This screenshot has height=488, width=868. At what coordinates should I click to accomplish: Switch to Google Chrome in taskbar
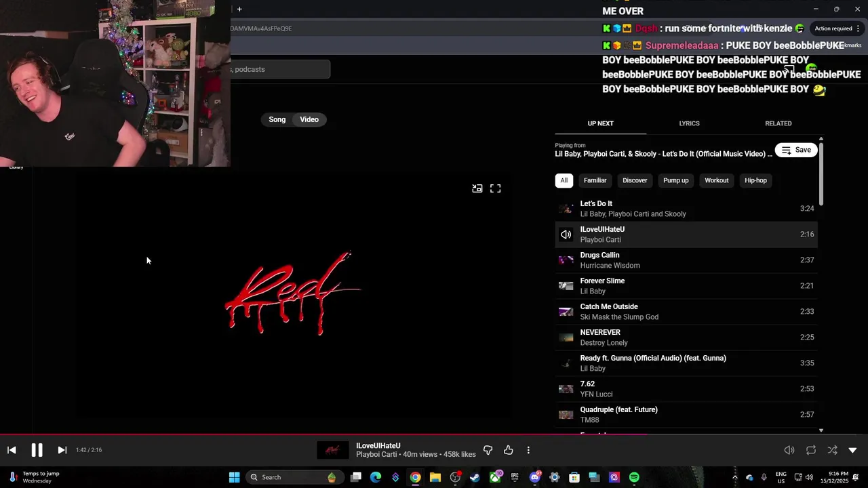(415, 477)
